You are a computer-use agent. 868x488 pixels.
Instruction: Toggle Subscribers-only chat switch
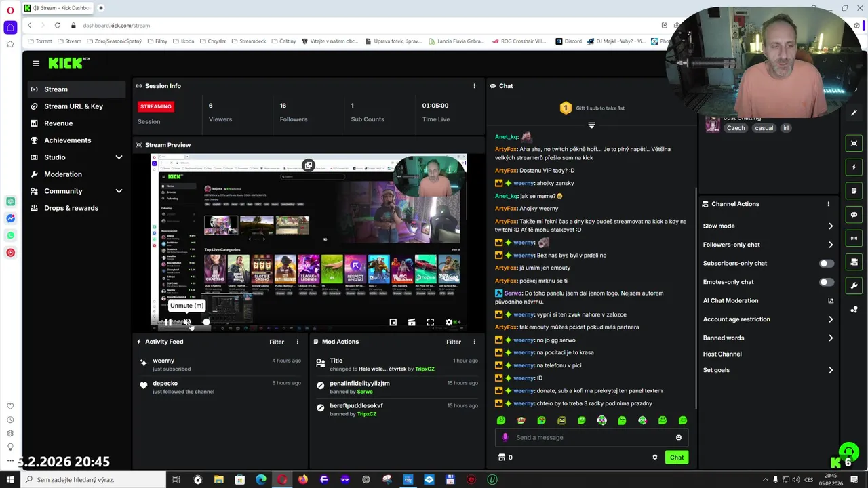point(826,264)
